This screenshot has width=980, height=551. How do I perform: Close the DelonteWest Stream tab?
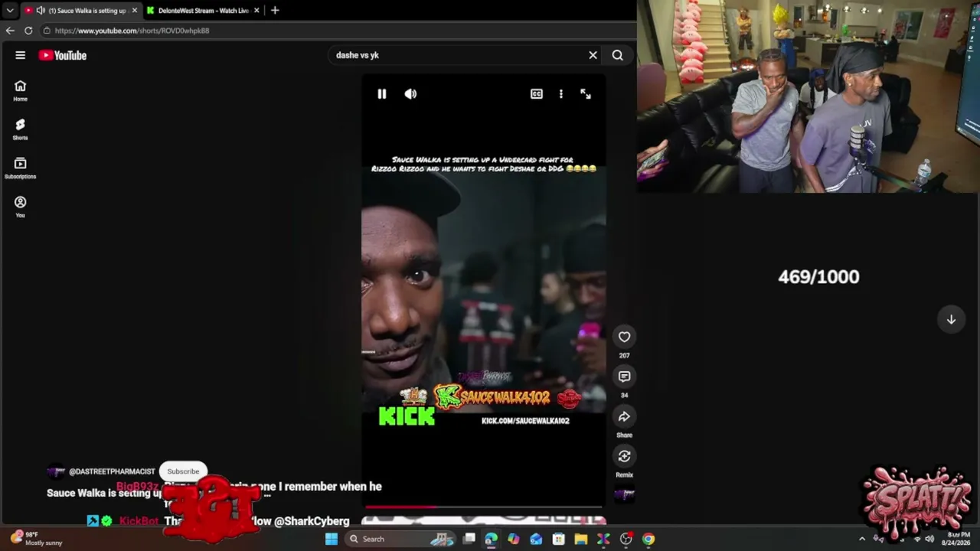257,11
